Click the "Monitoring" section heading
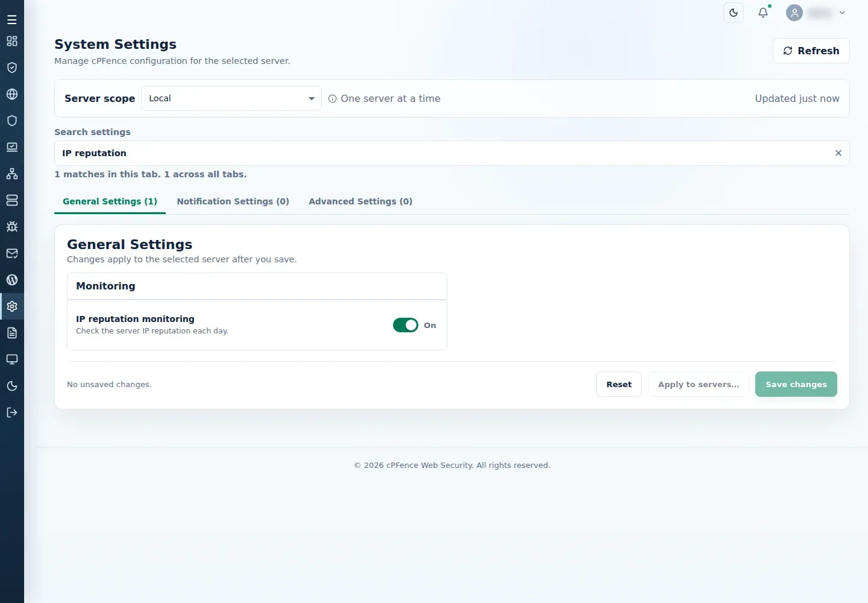 [x=105, y=286]
